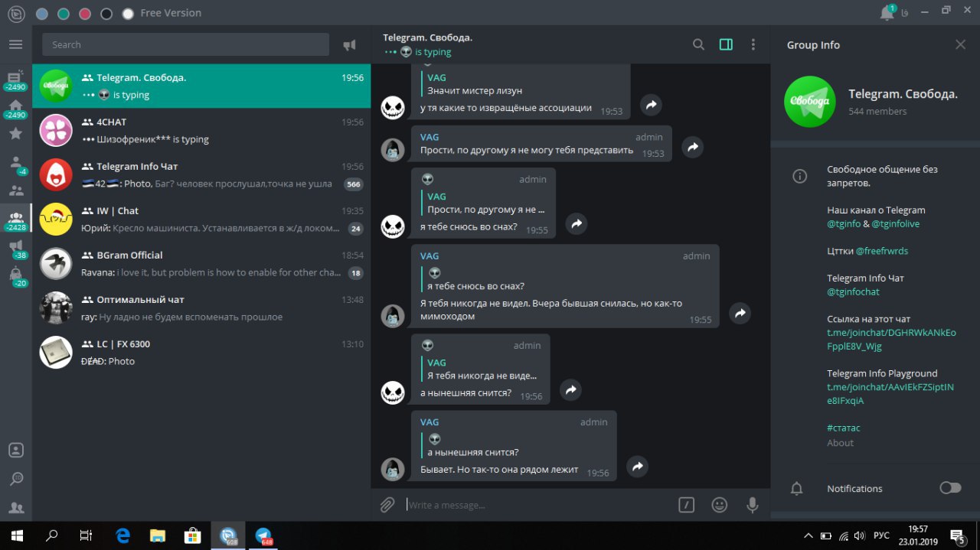Image resolution: width=980 pixels, height=550 pixels.
Task: Forward the message about 'Вчера бывшая снилась'
Action: (740, 313)
